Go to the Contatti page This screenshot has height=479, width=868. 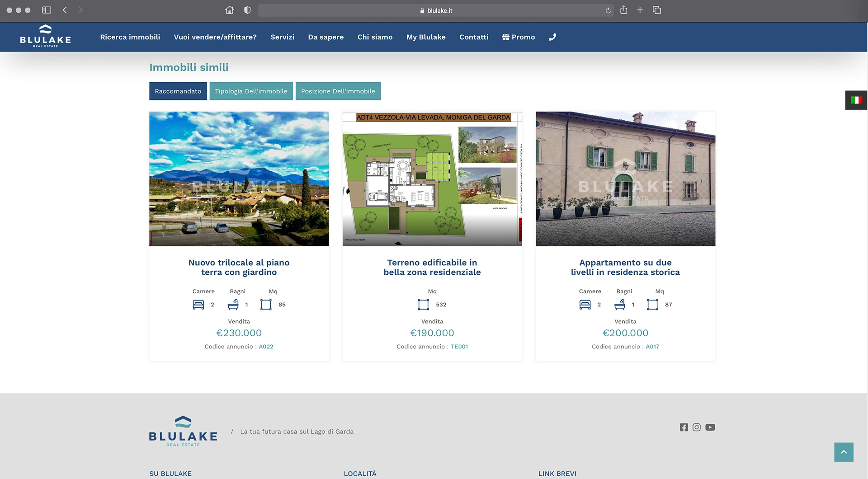(474, 37)
